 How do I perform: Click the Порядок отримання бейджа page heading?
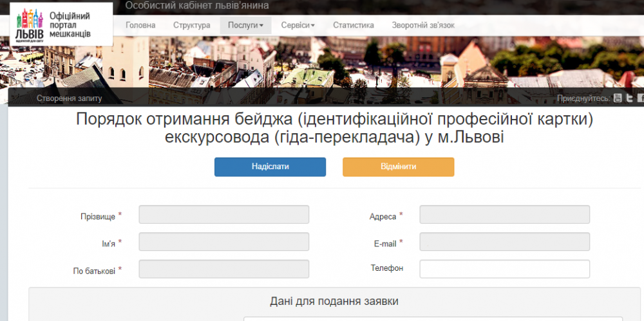click(335, 127)
